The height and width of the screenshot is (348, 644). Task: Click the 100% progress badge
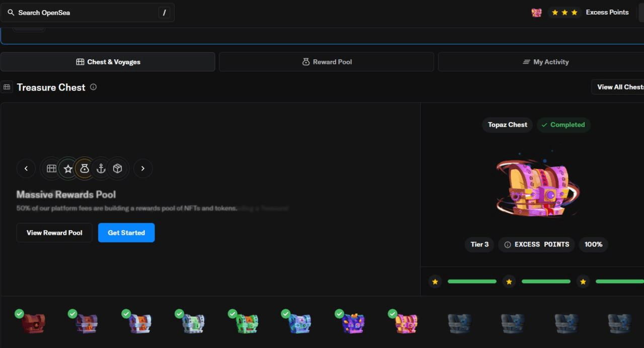593,244
